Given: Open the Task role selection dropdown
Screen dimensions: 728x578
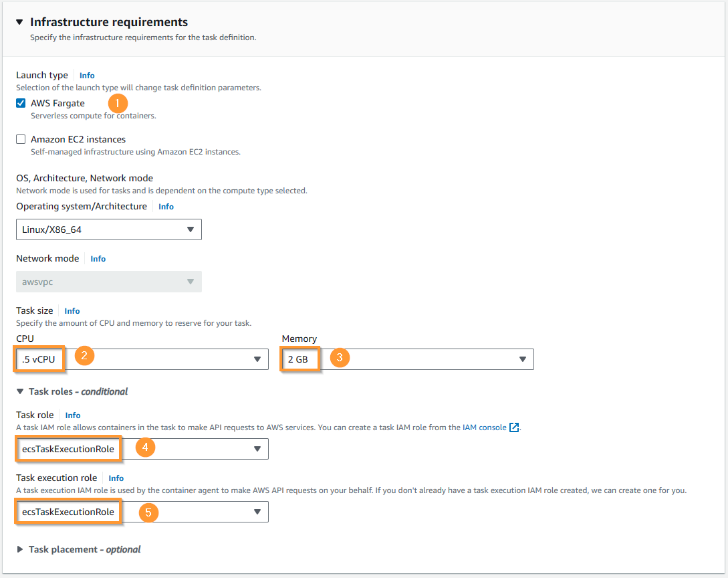Looking at the screenshot, I should [x=142, y=449].
